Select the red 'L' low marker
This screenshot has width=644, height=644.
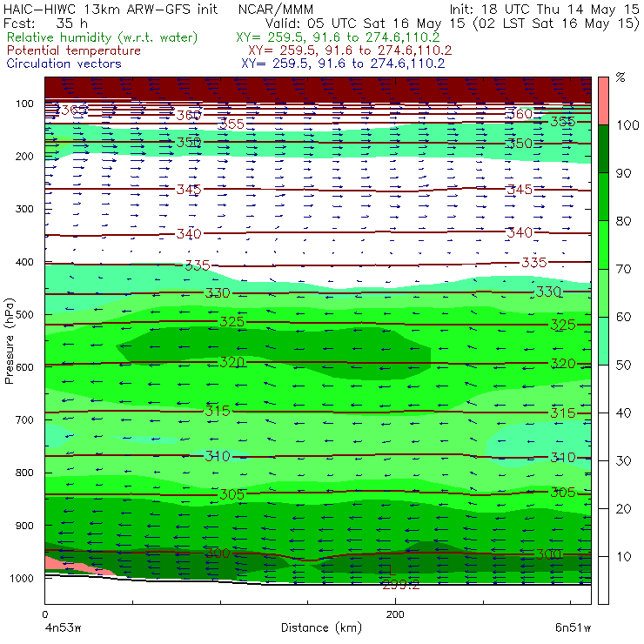pyautogui.click(x=392, y=570)
